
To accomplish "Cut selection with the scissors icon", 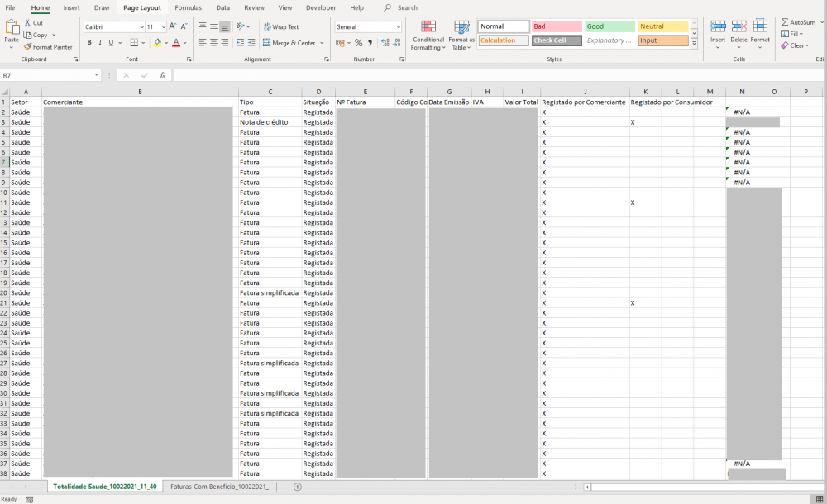I will (28, 23).
